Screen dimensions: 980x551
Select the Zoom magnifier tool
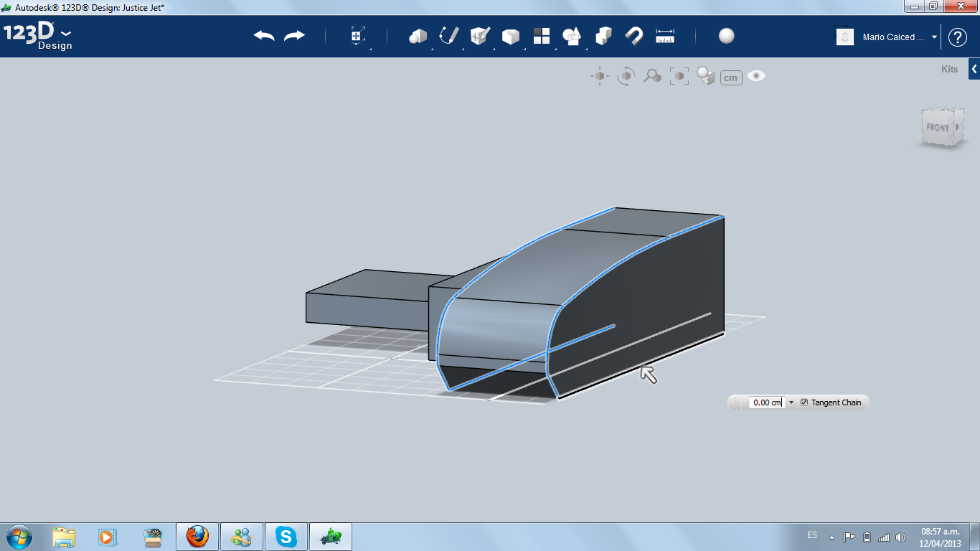(652, 76)
